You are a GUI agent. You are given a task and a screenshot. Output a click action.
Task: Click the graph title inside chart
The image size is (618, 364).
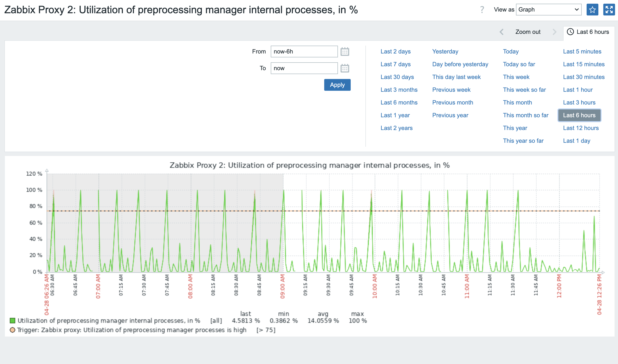pos(310,165)
